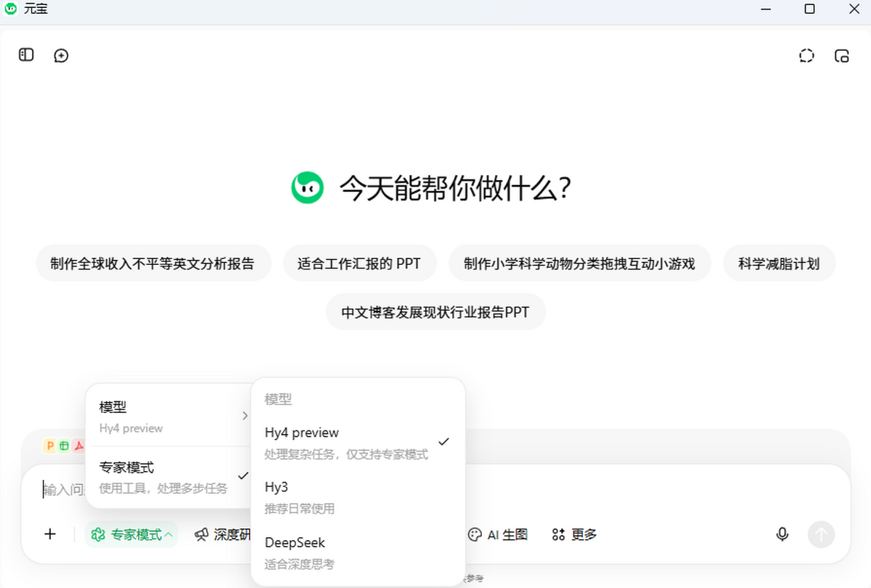This screenshot has height=588, width=871.
Task: Click the AI 生图 palette icon
Action: (x=475, y=535)
